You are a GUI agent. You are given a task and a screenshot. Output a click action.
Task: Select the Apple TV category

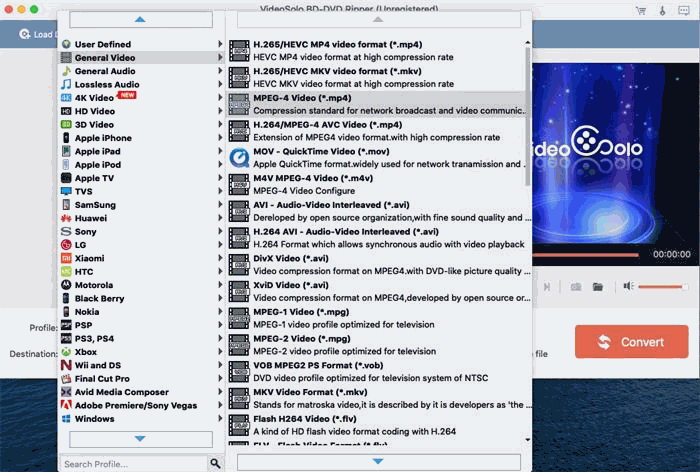pyautogui.click(x=142, y=178)
